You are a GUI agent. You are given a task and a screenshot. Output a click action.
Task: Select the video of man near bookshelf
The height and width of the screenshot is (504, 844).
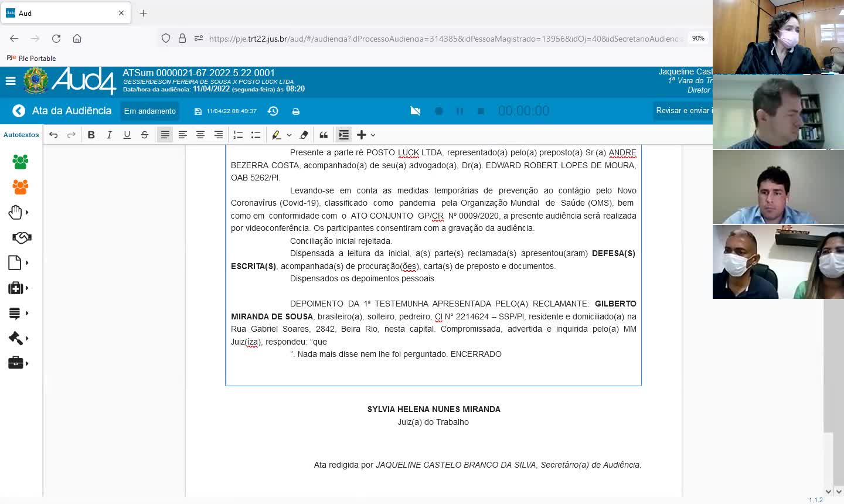[x=778, y=112]
